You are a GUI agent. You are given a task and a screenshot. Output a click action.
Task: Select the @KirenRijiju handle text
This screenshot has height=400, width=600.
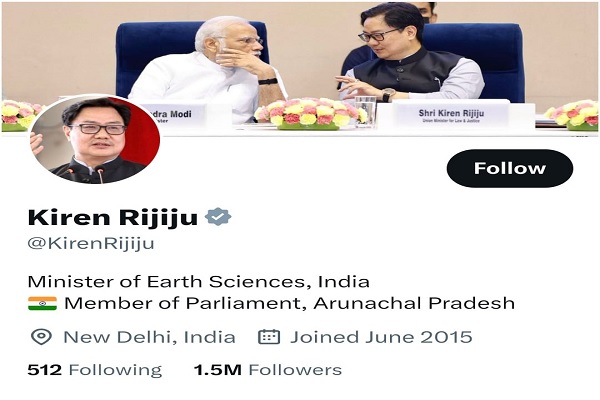tap(91, 243)
